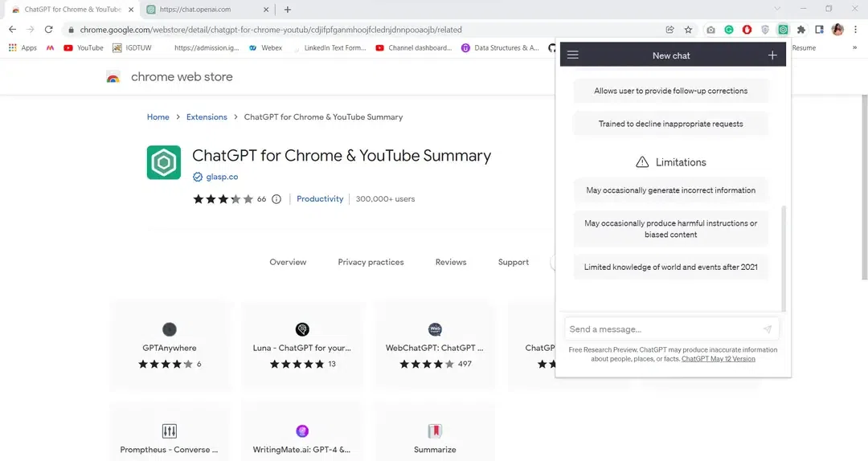Go back with browser back arrow
The height and width of the screenshot is (461, 868).
pos(13,30)
